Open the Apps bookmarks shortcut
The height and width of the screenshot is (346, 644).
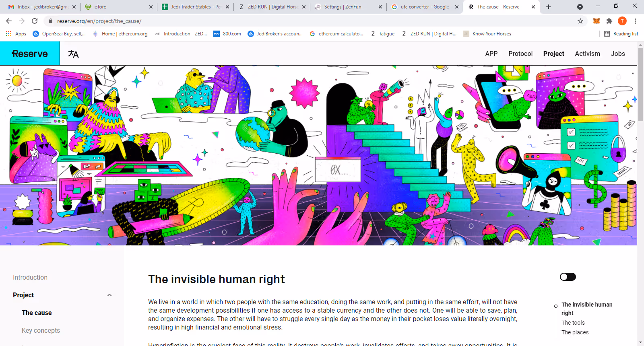tap(16, 34)
